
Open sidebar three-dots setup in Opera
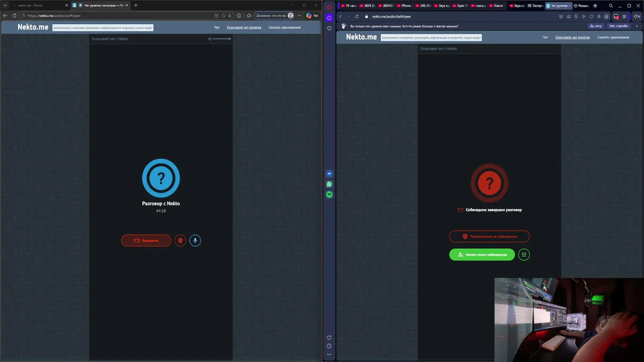(329, 354)
